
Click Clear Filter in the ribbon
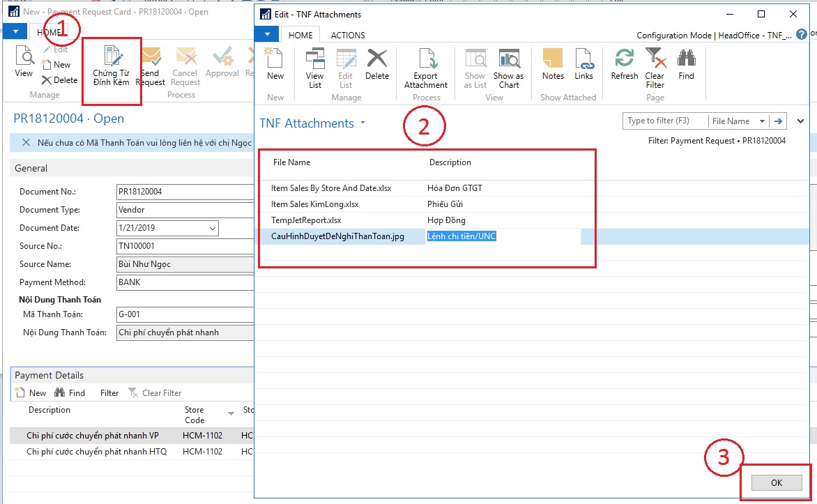[655, 68]
